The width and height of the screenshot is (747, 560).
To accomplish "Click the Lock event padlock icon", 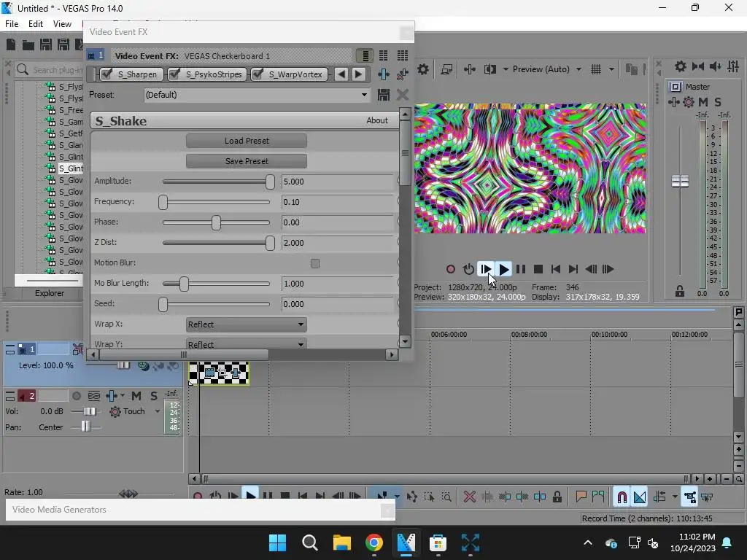I will click(557, 497).
